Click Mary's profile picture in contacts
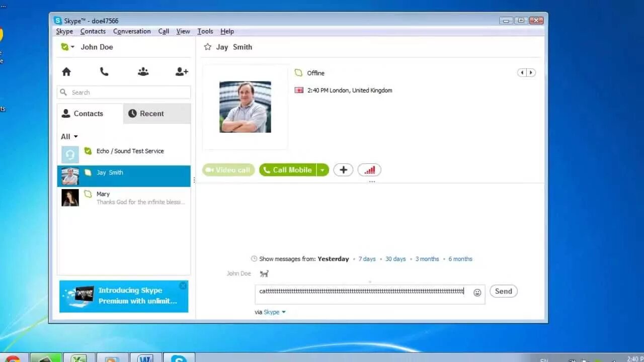The width and height of the screenshot is (644, 362). [x=70, y=198]
